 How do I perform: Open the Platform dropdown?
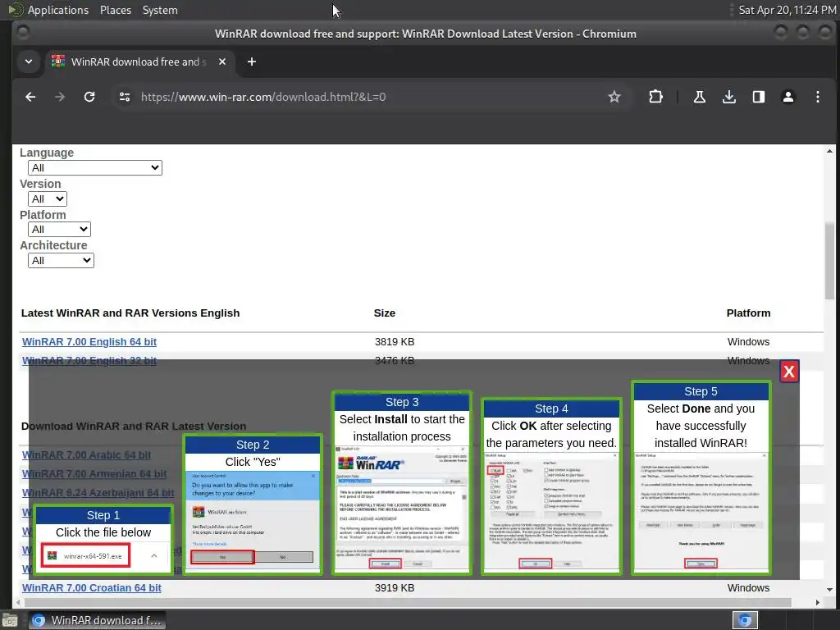[x=59, y=230]
